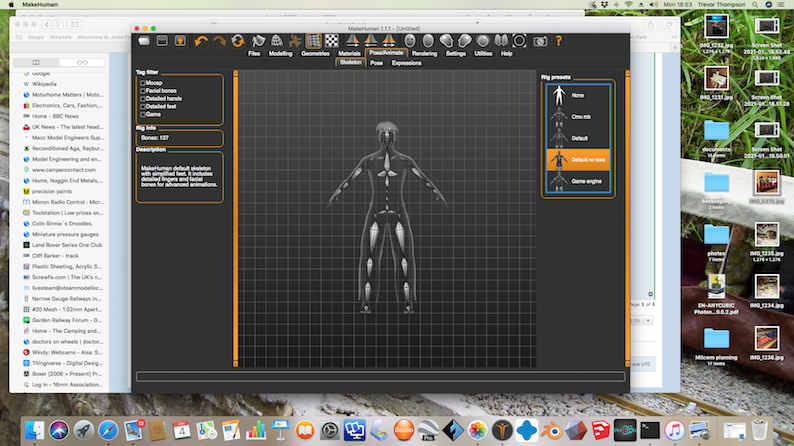Open the Geometries tab
Screen dimensions: 794x446
(315, 54)
